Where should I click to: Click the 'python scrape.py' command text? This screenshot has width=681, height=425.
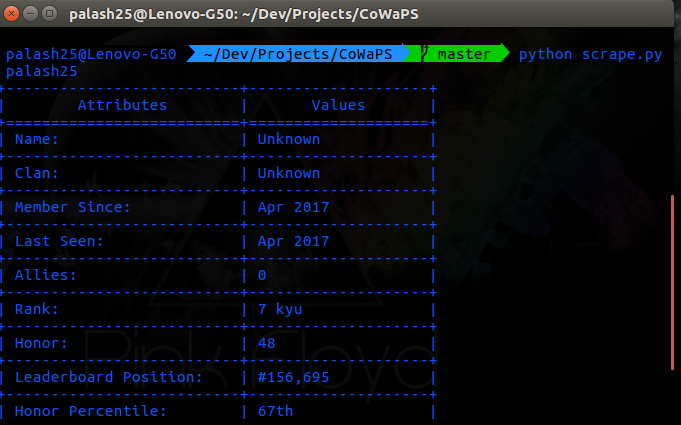tap(590, 54)
